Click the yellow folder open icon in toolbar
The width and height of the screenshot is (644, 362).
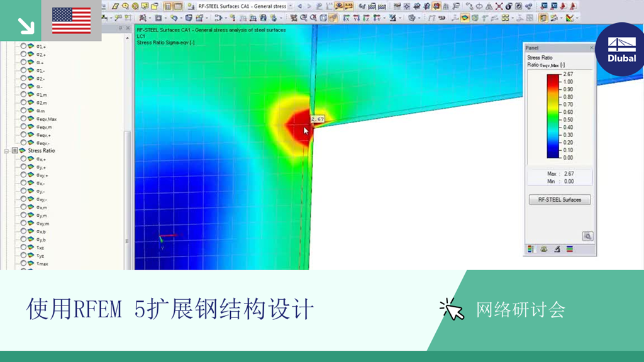[x=155, y=6]
